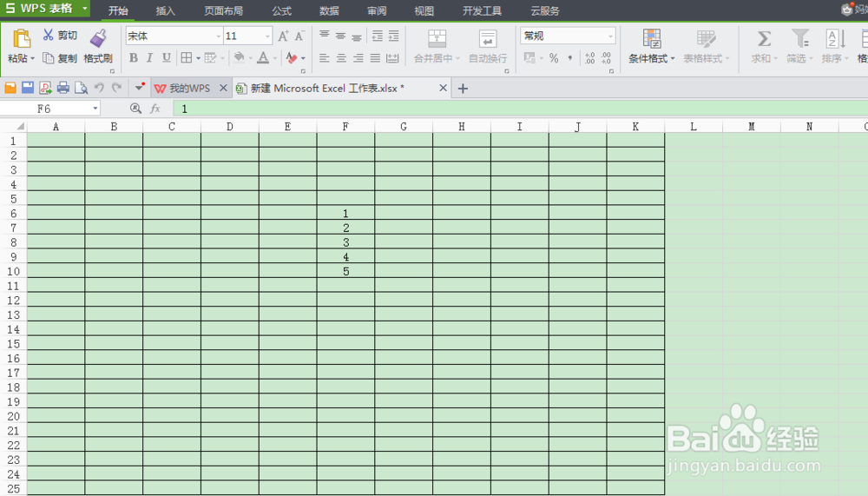The width and height of the screenshot is (868, 496).
Task: Switch to 插入 ribbon tab
Action: click(165, 11)
